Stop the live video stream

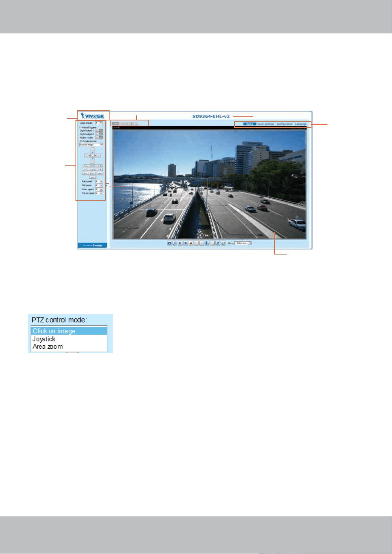point(186,243)
